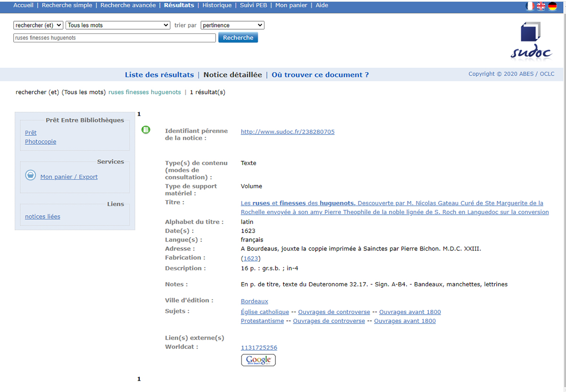Switch language to English via UK flag
Screen dimensions: 566x392
(x=541, y=6)
